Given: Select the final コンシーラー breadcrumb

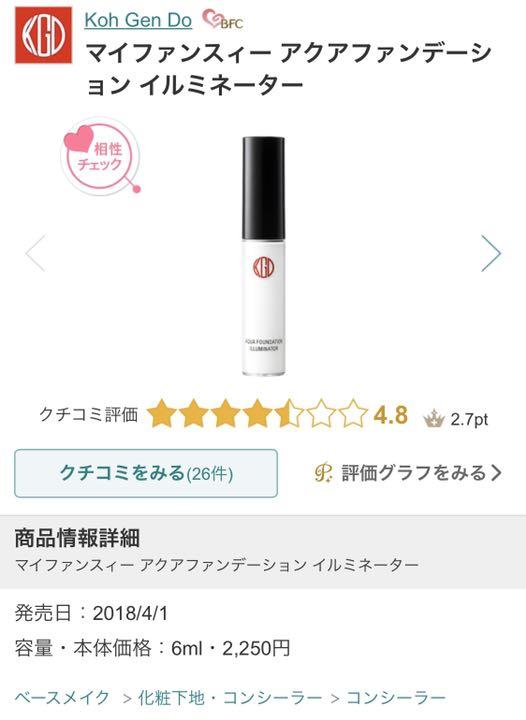Looking at the screenshot, I should click(396, 698).
